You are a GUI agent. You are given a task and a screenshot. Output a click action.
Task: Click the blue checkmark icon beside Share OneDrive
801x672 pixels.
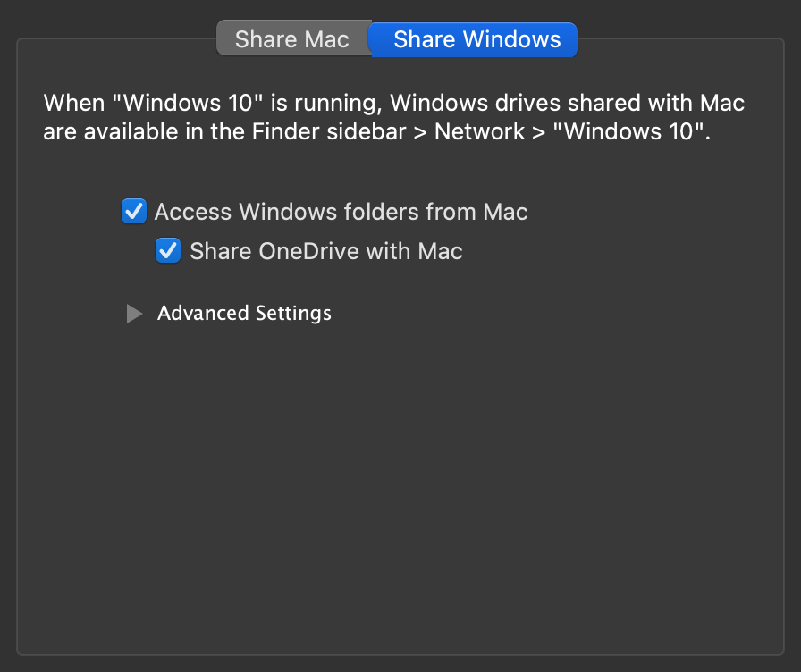click(x=168, y=251)
